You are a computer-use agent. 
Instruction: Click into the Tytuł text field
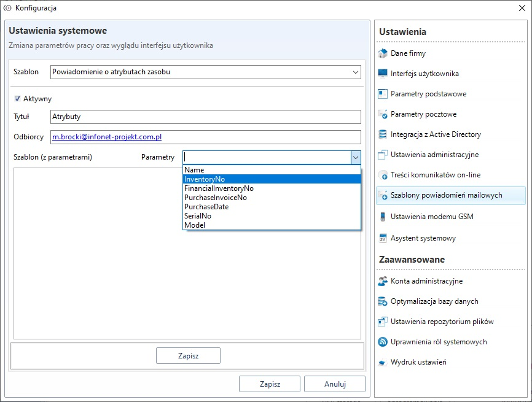point(206,117)
